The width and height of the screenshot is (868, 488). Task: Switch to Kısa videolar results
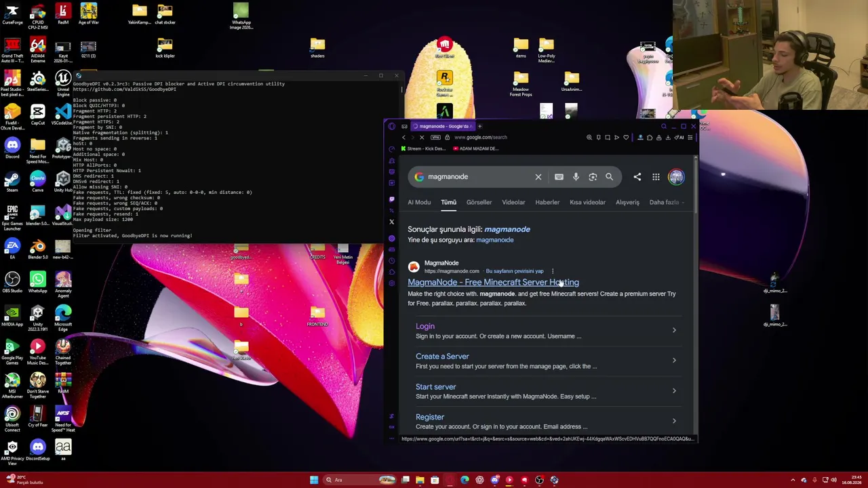pos(587,202)
